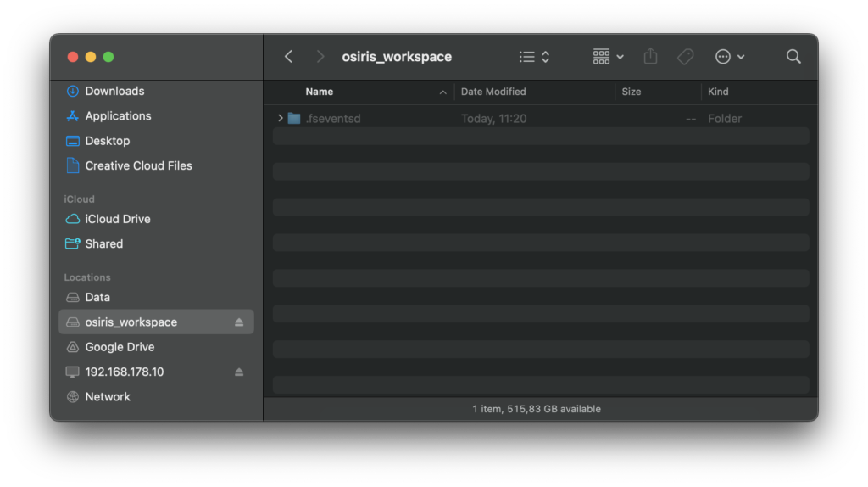
Task: Eject the 192.168.178.10 server
Action: (x=239, y=372)
